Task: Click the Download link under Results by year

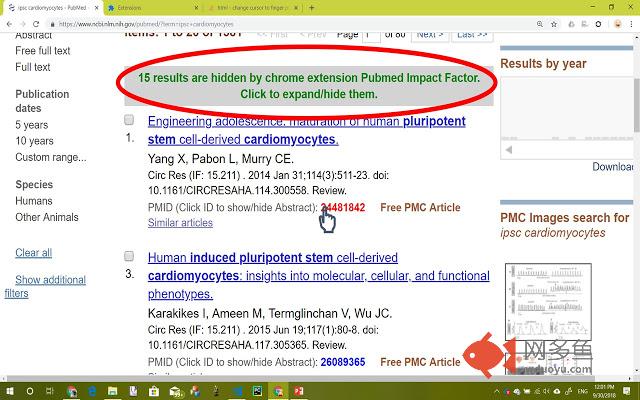Action: [613, 167]
